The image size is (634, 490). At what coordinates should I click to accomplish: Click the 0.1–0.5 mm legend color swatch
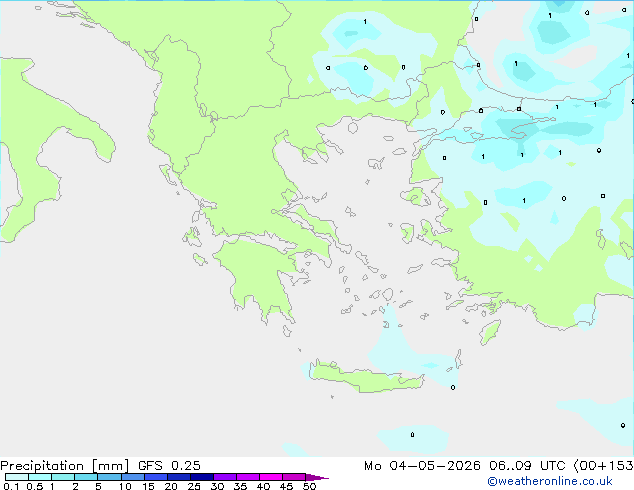[17, 477]
